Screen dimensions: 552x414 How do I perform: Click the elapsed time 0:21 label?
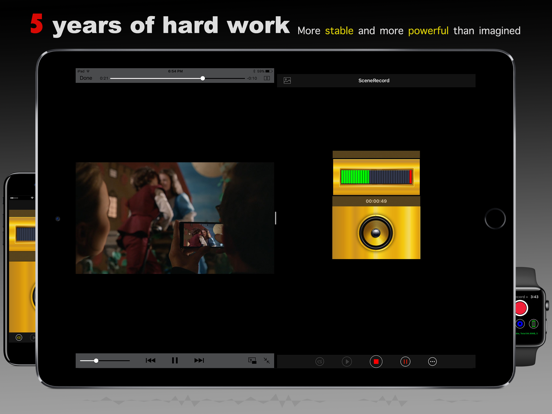click(x=104, y=78)
